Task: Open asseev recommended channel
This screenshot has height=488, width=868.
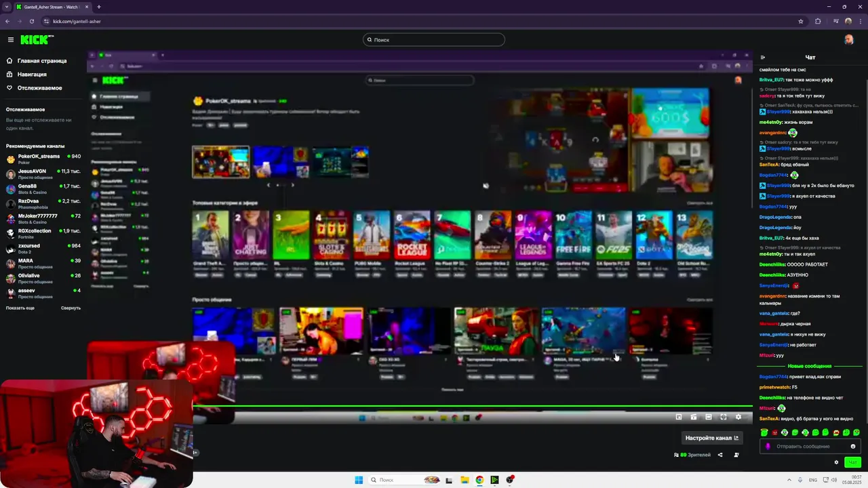Action: tap(43, 293)
